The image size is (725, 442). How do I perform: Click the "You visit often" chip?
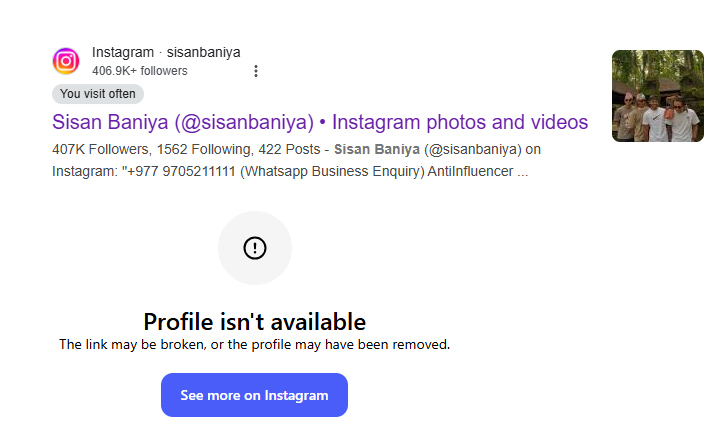[x=98, y=94]
